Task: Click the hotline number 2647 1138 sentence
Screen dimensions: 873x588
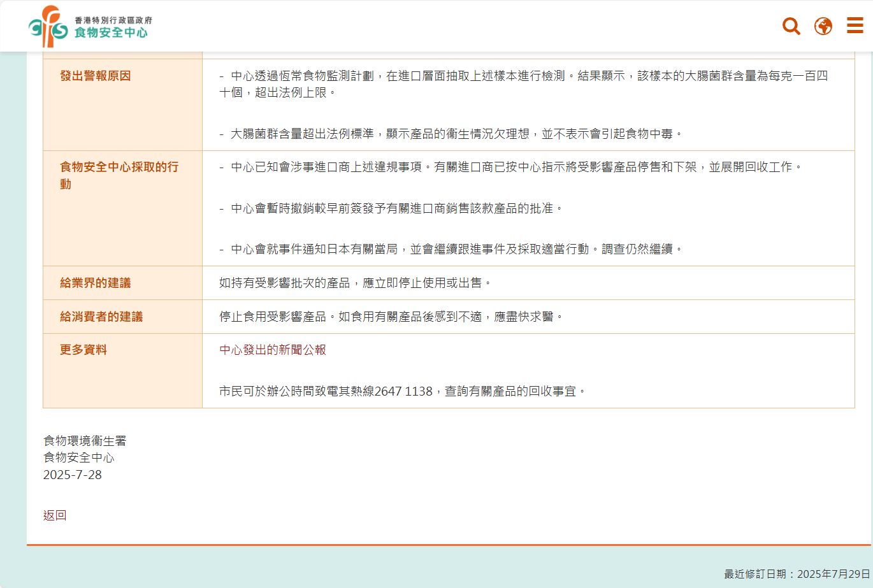Action: coord(401,391)
